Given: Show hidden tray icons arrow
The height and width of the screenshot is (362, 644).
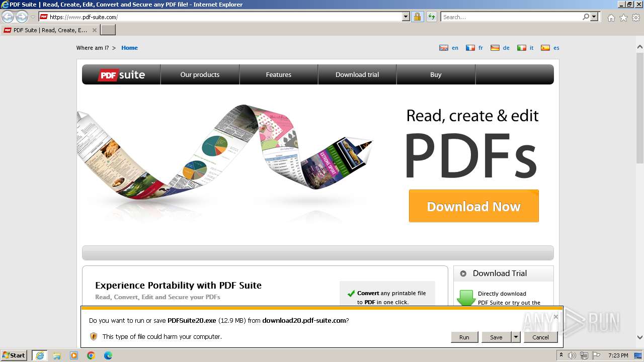Looking at the screenshot, I should [561, 355].
